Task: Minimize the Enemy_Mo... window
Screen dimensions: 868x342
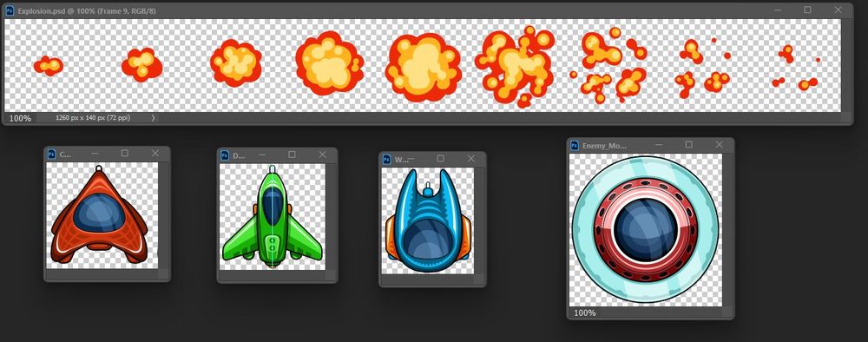Action: [659, 144]
